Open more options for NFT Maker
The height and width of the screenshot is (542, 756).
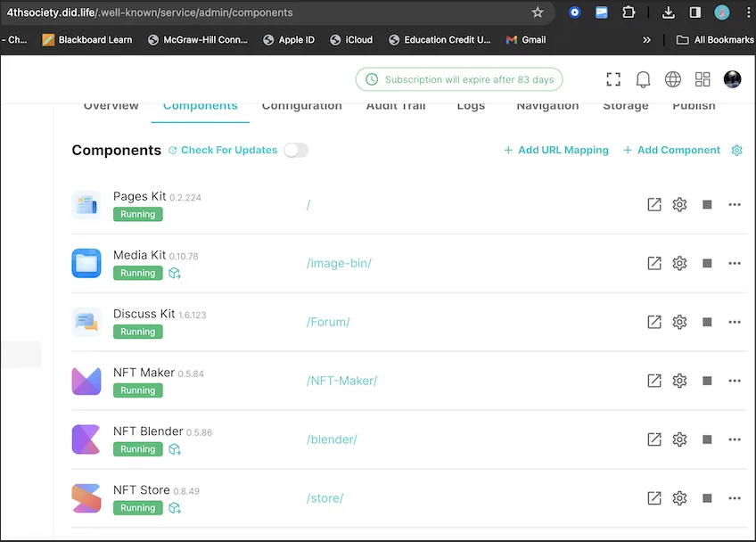735,381
